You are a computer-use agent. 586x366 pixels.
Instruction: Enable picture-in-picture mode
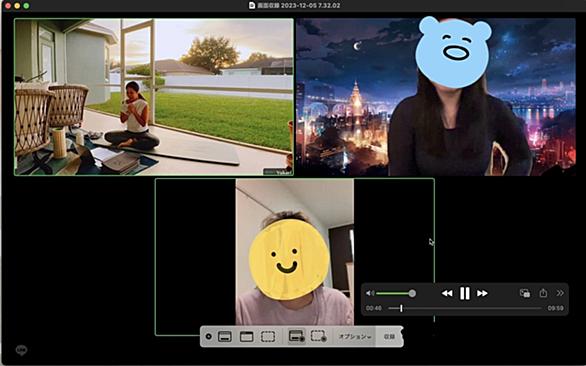click(525, 293)
